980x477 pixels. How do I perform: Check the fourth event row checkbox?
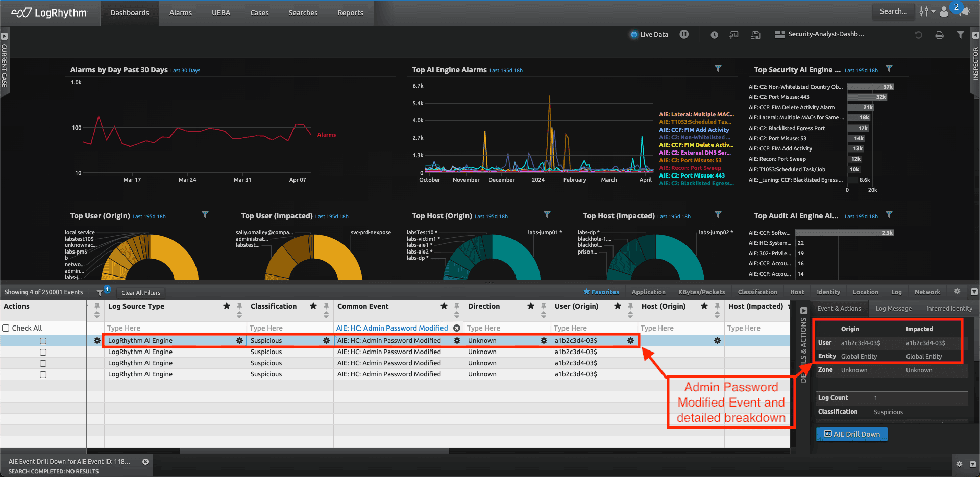pos(43,374)
